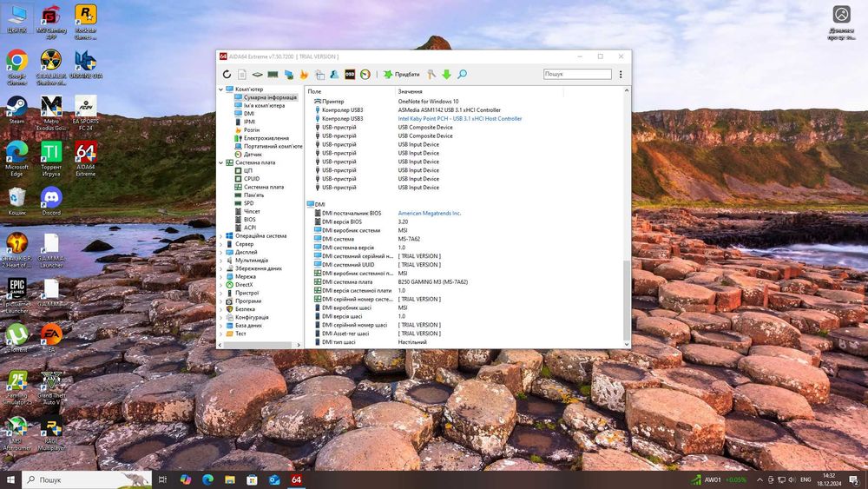The width and height of the screenshot is (868, 489).
Task: Click the report page icon in toolbar
Action: [x=241, y=75]
